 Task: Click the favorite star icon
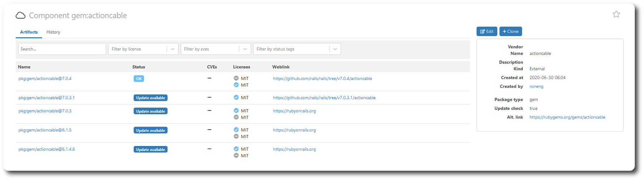[616, 14]
